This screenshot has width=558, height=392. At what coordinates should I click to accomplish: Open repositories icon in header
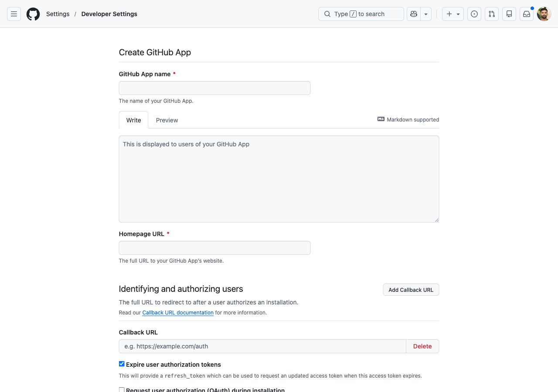pos(509,14)
